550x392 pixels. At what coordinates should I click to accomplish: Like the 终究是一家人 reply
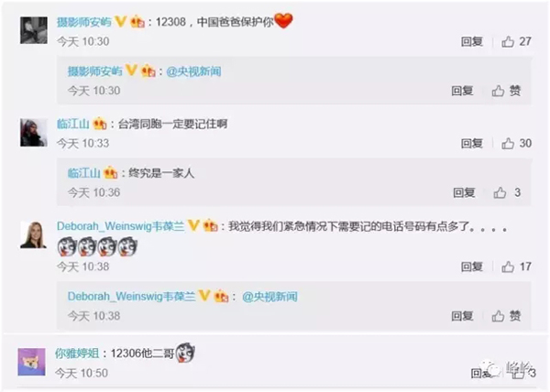click(507, 192)
